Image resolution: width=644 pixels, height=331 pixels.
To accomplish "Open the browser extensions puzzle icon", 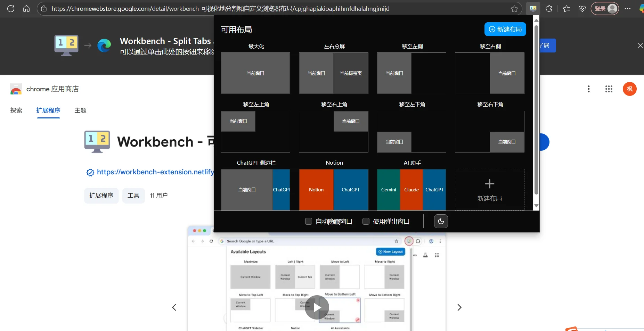I will coord(549,9).
